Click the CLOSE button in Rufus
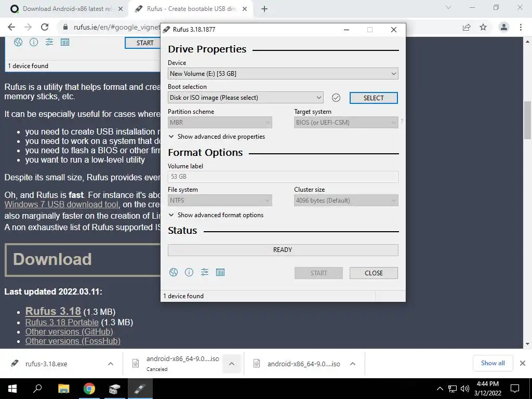Screen dimensions: 532x399 (x=374, y=273)
